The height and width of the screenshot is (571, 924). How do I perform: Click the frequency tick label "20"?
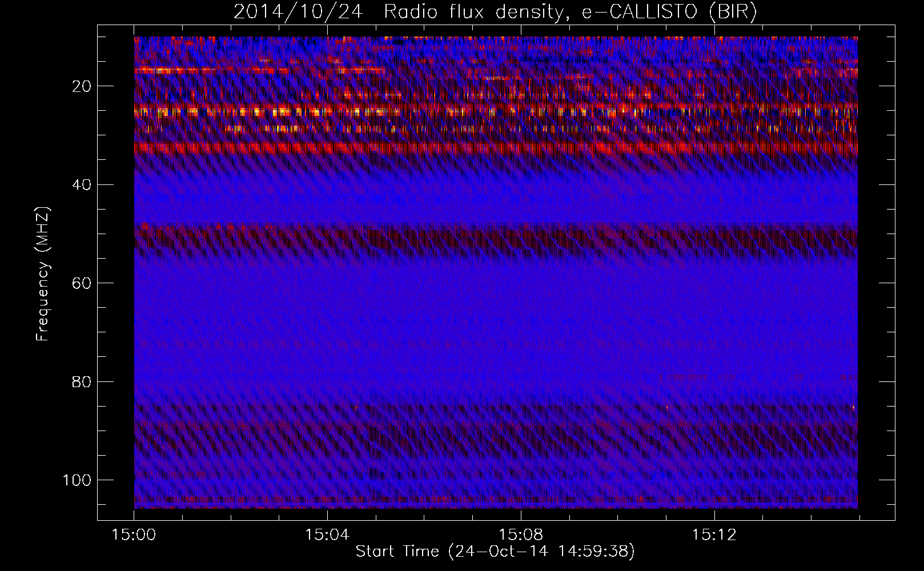(82, 87)
